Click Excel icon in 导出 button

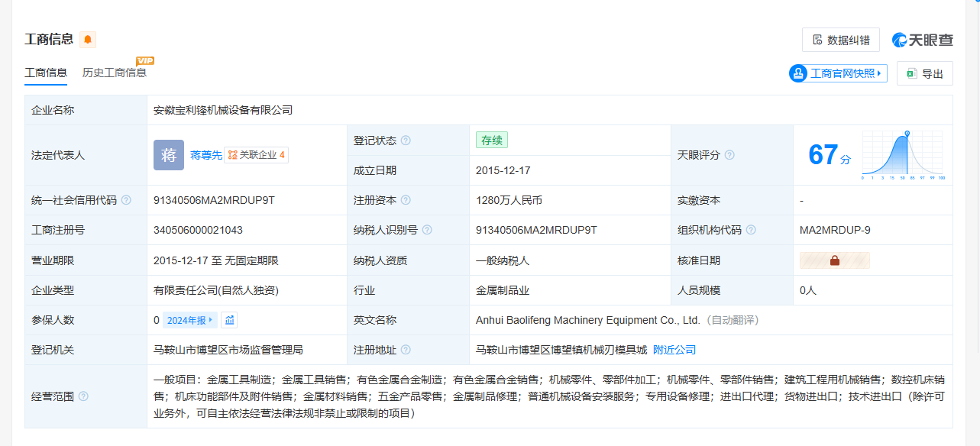tap(911, 73)
